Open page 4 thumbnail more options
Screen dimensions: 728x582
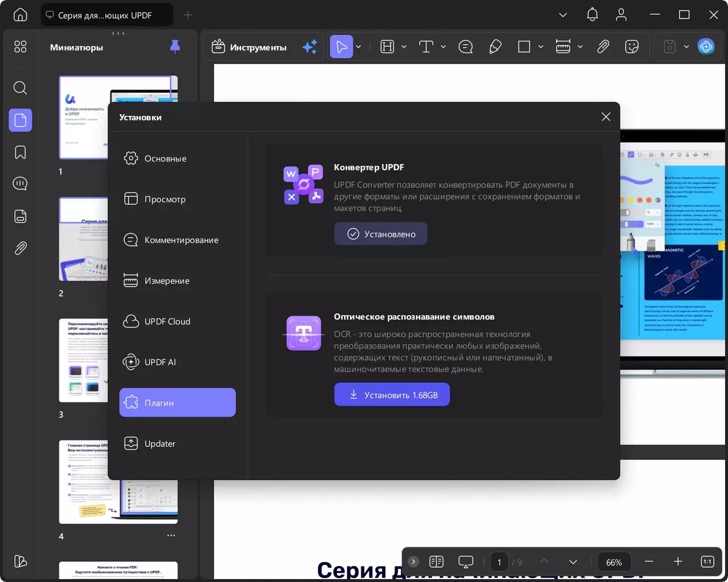[171, 535]
